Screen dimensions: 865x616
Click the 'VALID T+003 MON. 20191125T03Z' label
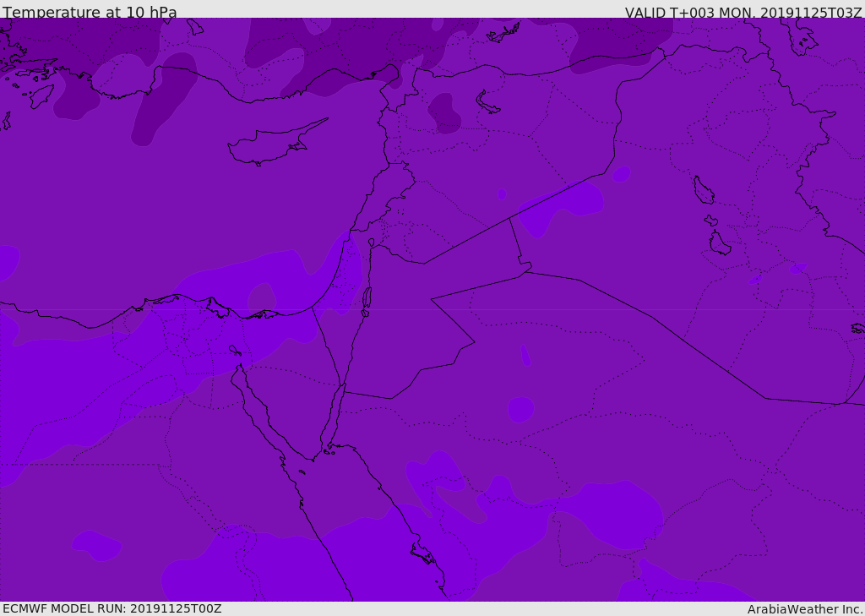tap(743, 12)
